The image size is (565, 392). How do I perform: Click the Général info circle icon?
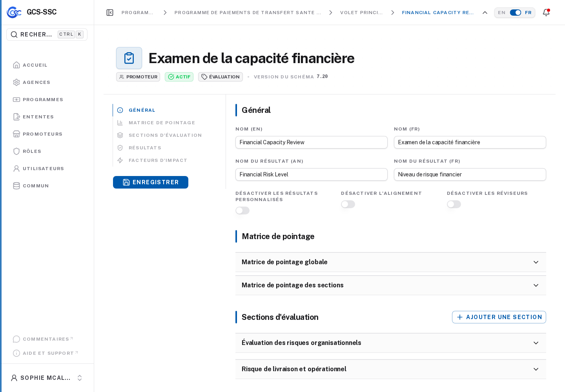pos(120,110)
